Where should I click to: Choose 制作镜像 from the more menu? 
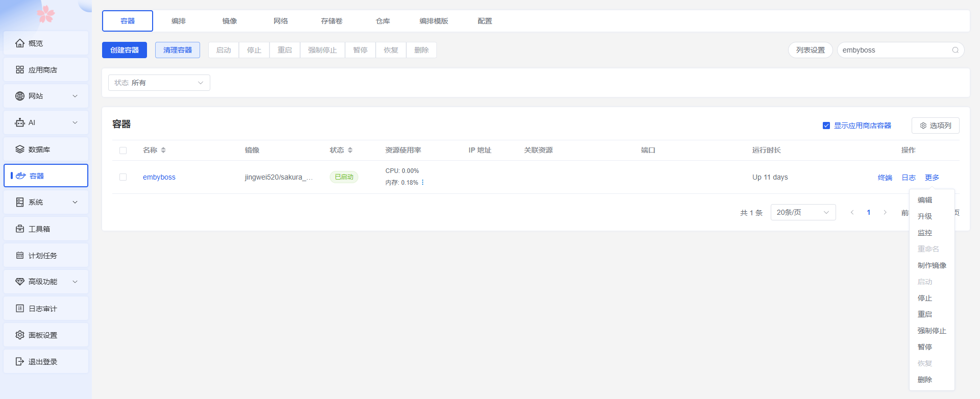click(x=932, y=265)
